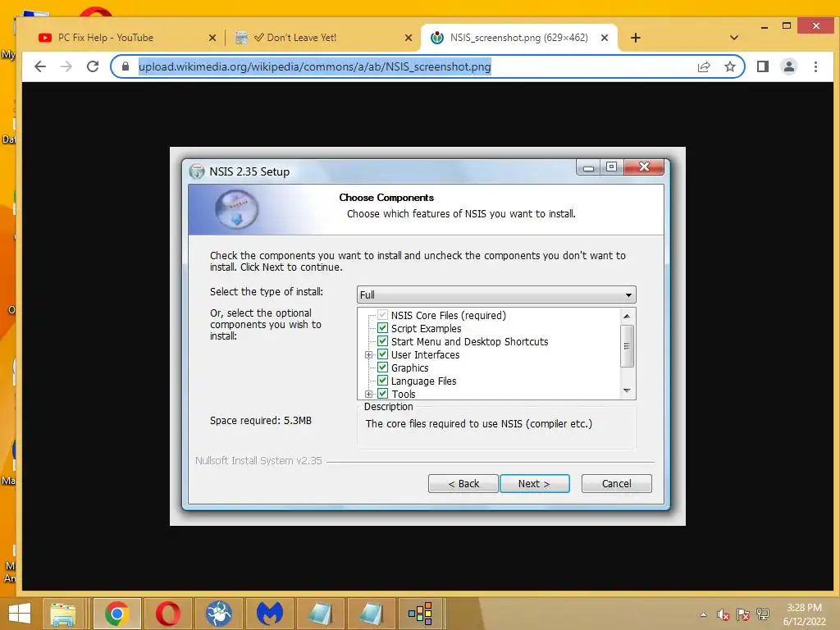Screen dimensions: 840x630
Task: Open the Full install type dropdown
Action: [x=496, y=294]
